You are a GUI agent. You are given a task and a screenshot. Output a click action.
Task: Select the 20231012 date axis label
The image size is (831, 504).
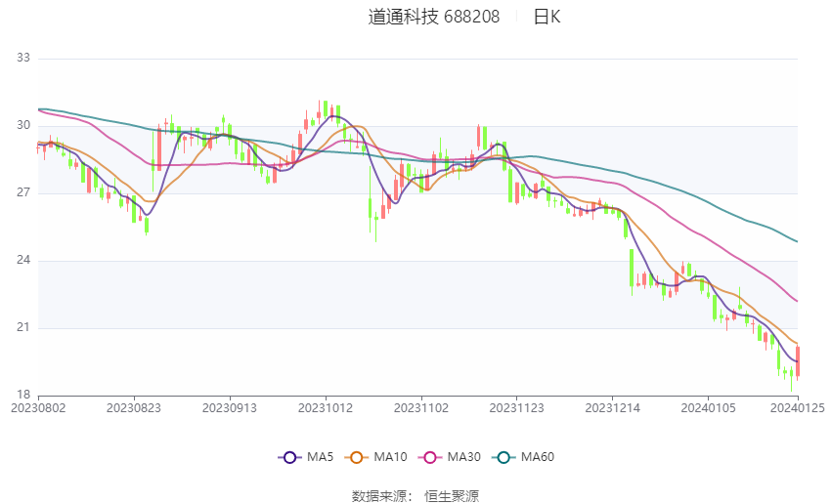(326, 408)
